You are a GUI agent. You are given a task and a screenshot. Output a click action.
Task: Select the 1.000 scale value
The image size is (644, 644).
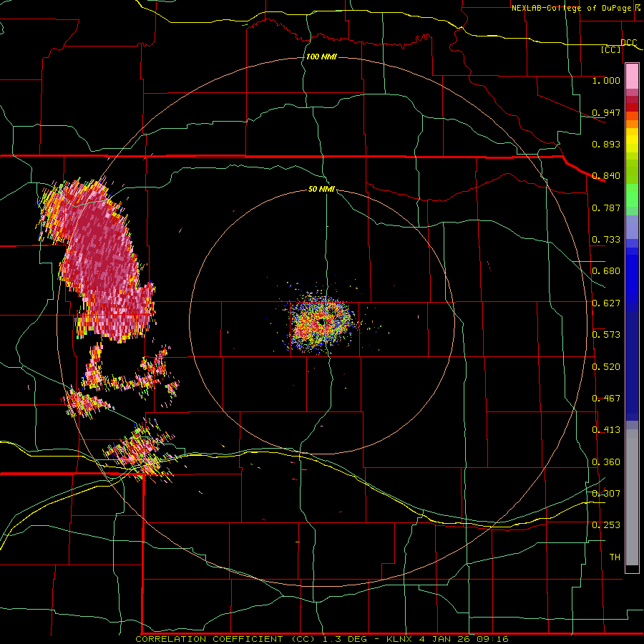pyautogui.click(x=606, y=81)
